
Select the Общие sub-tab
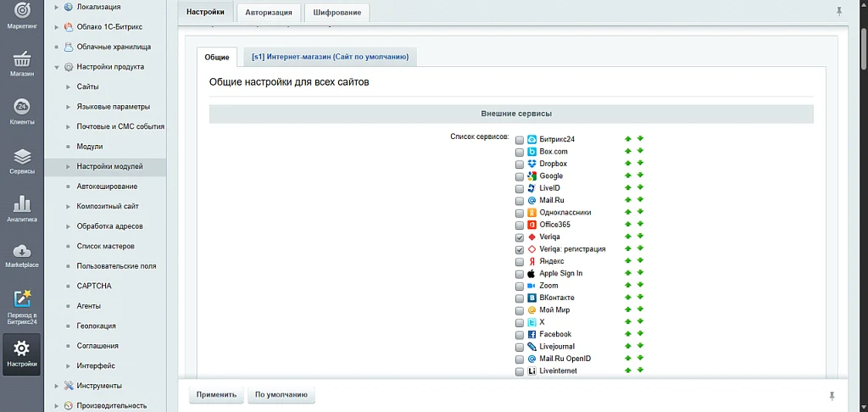tap(217, 57)
